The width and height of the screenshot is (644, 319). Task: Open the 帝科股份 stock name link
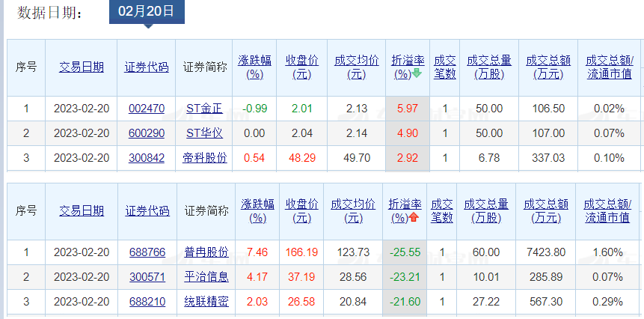coord(205,158)
